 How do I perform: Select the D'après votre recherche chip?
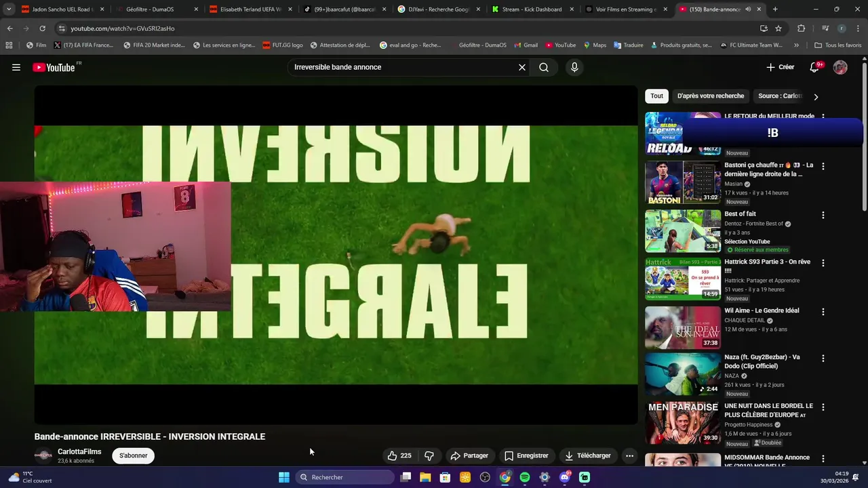click(711, 96)
